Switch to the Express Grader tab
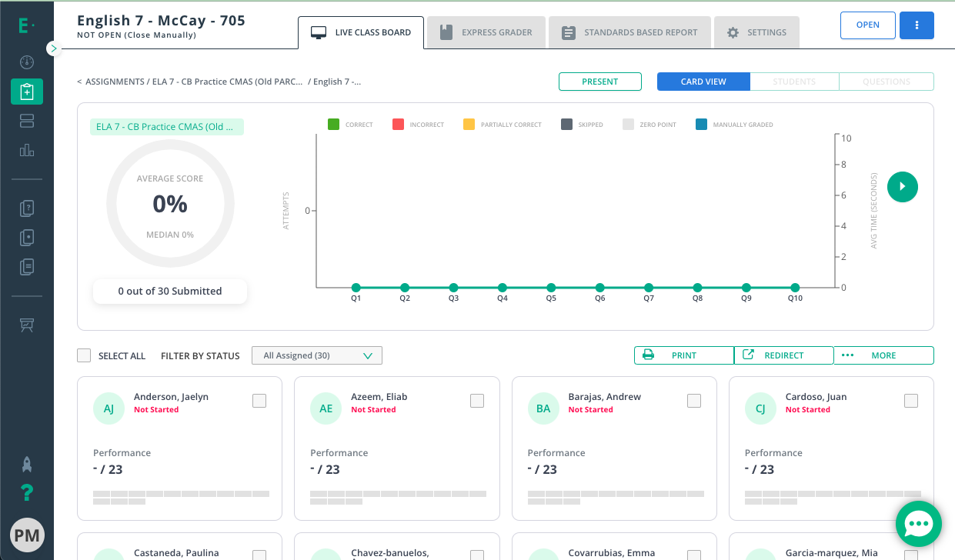The width and height of the screenshot is (955, 560). coord(486,32)
